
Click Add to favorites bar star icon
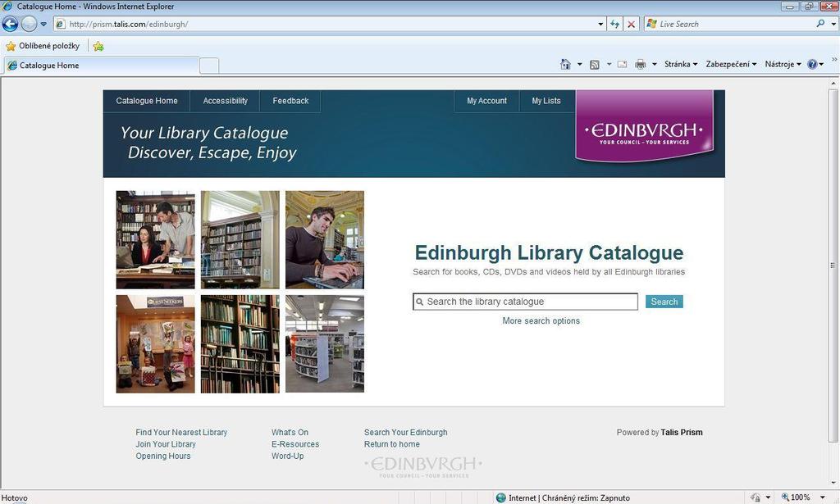coord(98,46)
